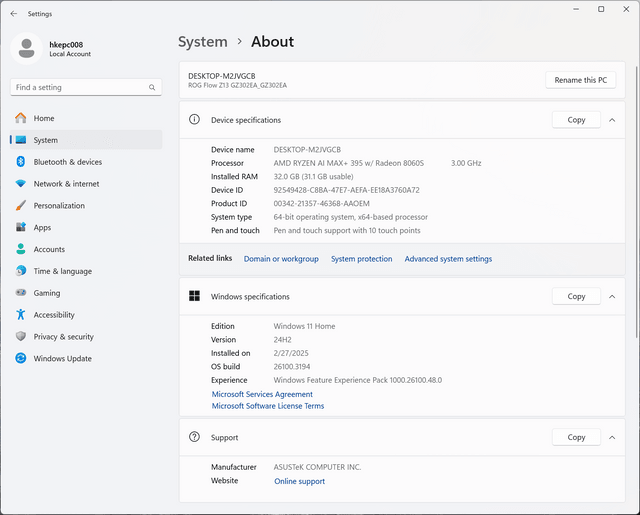Screen dimensions: 640x515
Task: Click the search magnifier icon in Find a setting
Action: 152,87
